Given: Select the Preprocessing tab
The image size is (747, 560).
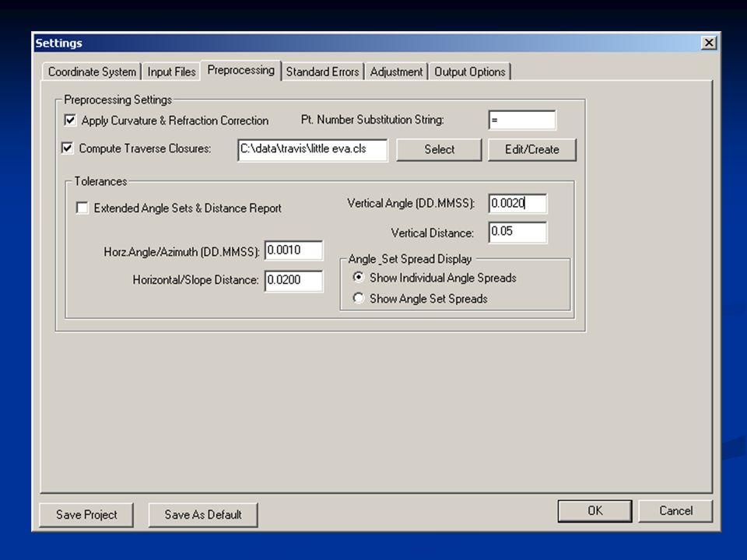Looking at the screenshot, I should [x=241, y=71].
